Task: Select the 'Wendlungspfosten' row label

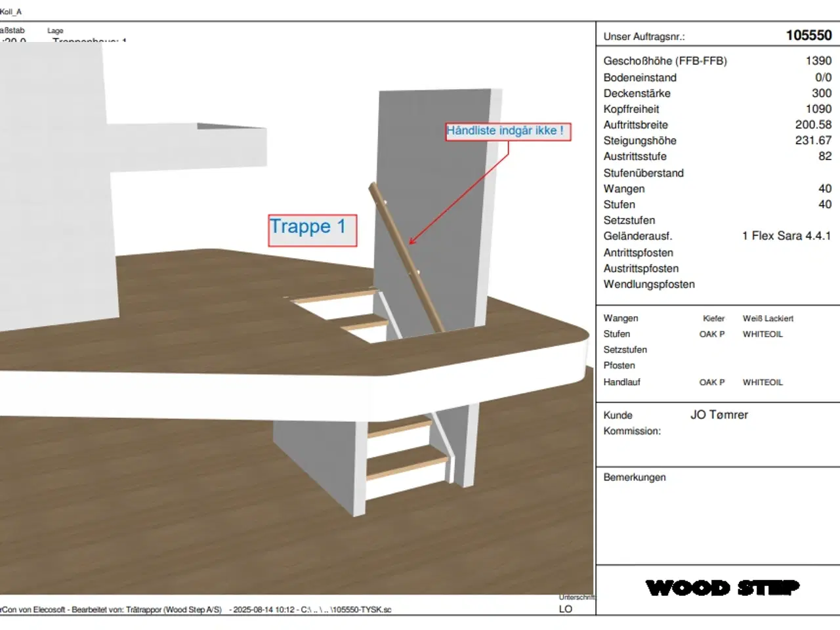Action: tap(648, 284)
